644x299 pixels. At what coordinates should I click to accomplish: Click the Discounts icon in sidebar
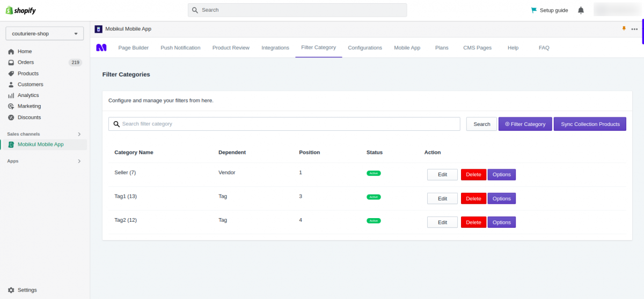coord(11,117)
